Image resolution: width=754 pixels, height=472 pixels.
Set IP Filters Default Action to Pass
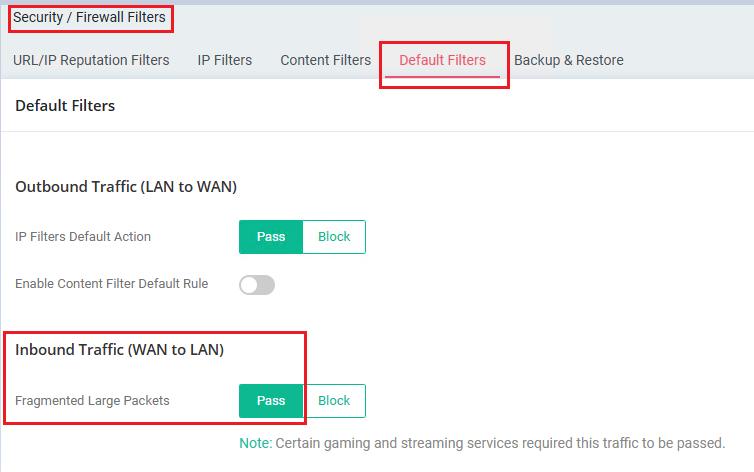pos(271,237)
